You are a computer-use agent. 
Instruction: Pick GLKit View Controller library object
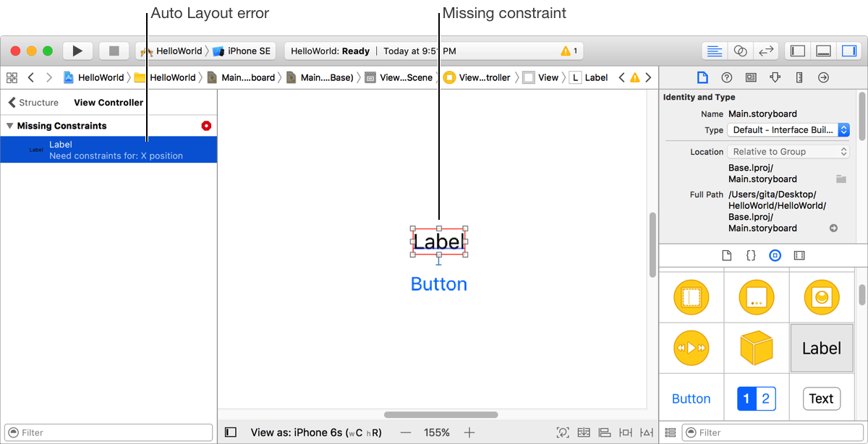[x=822, y=297]
